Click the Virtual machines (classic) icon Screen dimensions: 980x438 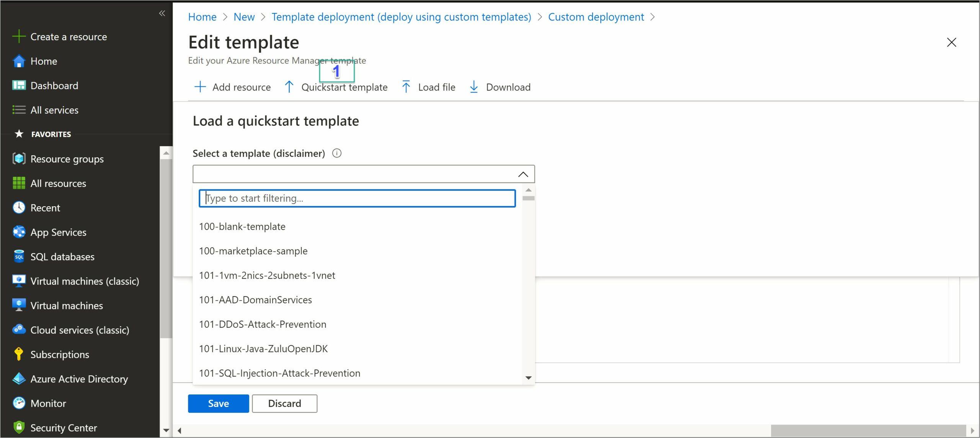19,281
